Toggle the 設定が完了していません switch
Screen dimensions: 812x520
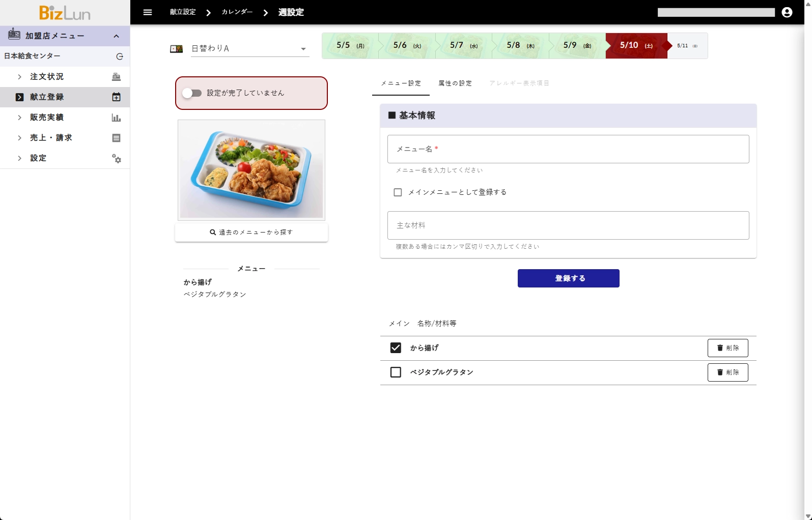click(192, 93)
